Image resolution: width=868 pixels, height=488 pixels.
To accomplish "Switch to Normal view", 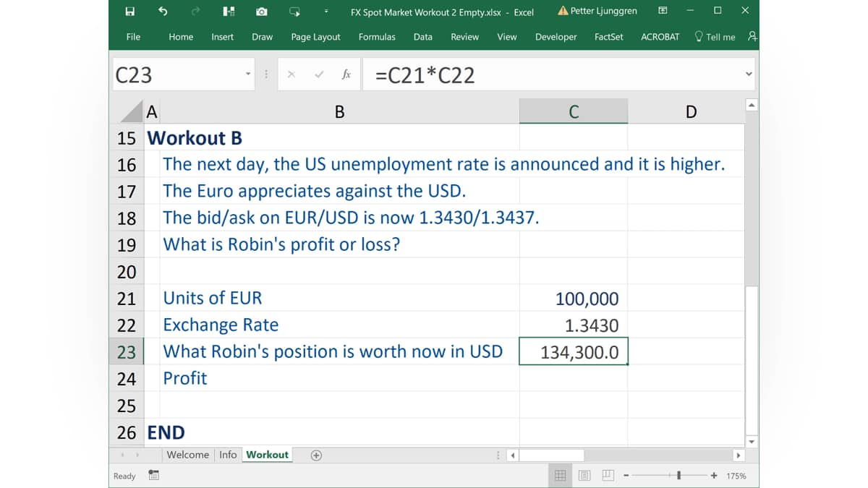I will click(560, 476).
